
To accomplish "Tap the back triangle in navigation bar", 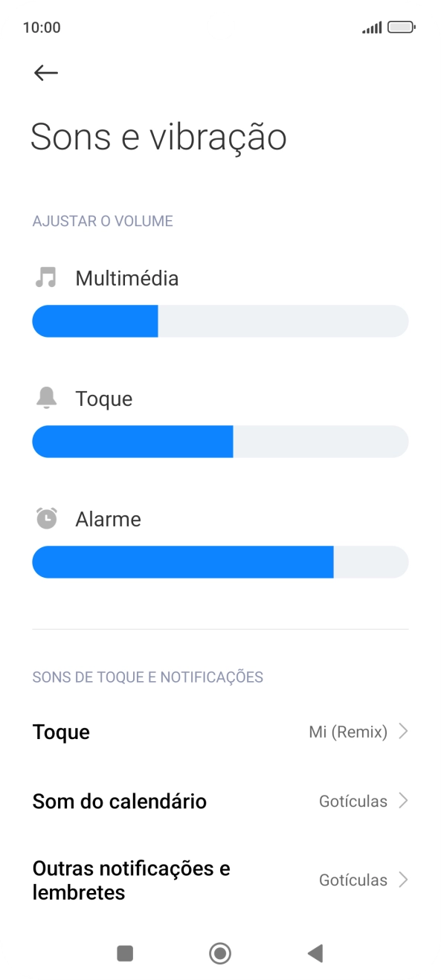I will click(x=315, y=952).
